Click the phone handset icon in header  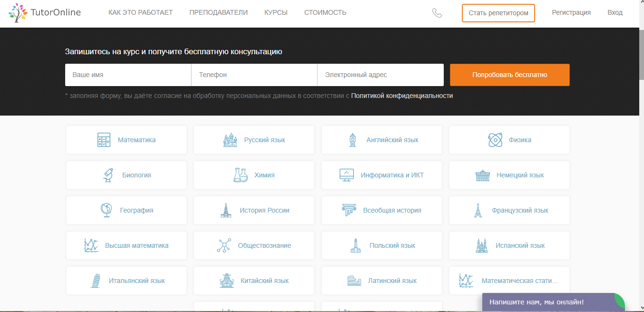coord(437,13)
